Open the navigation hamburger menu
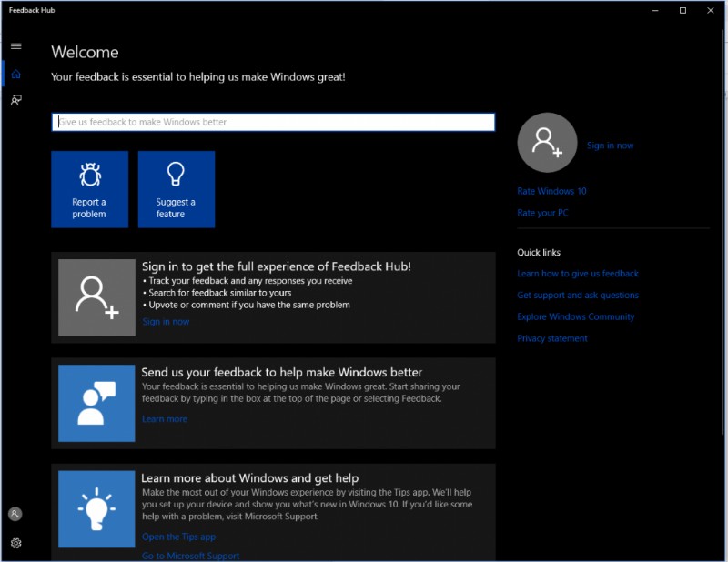The width and height of the screenshot is (728, 562). [15, 45]
